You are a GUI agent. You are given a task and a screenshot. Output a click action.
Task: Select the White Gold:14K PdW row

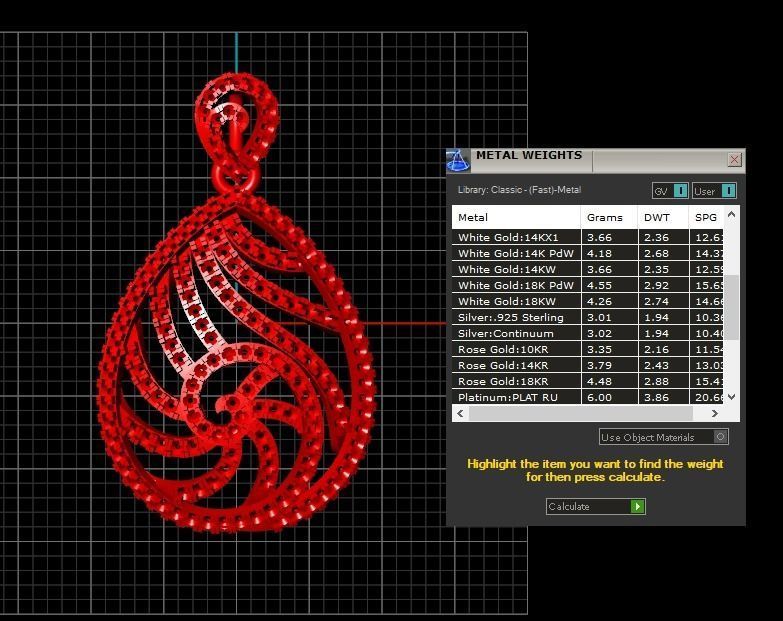tap(588, 253)
